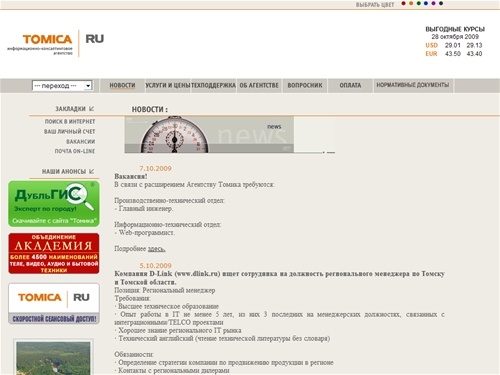This screenshot has width=500, height=375.
Task: Click the EUR rate value 43.50
Action: point(453,54)
